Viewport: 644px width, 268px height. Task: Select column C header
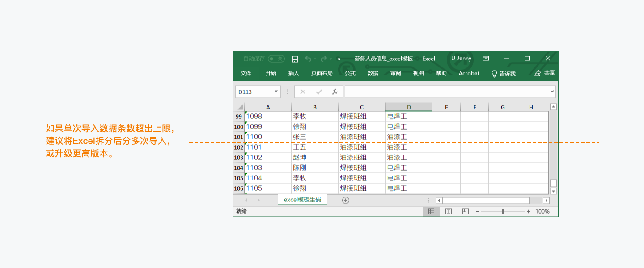click(362, 107)
